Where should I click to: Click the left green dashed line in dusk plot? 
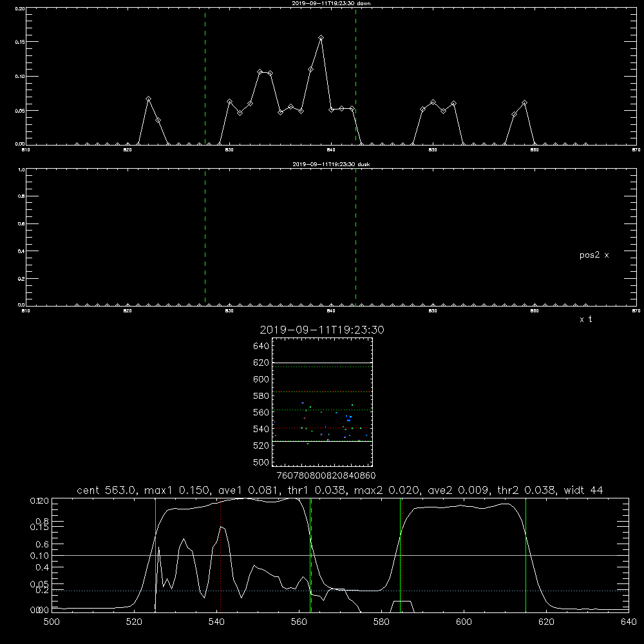coord(205,238)
